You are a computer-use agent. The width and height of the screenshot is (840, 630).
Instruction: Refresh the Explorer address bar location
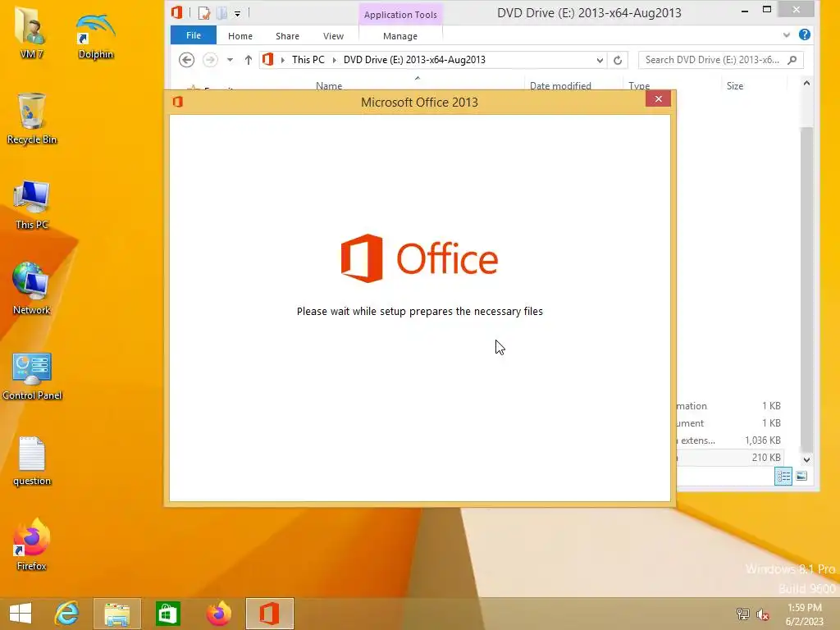point(618,60)
